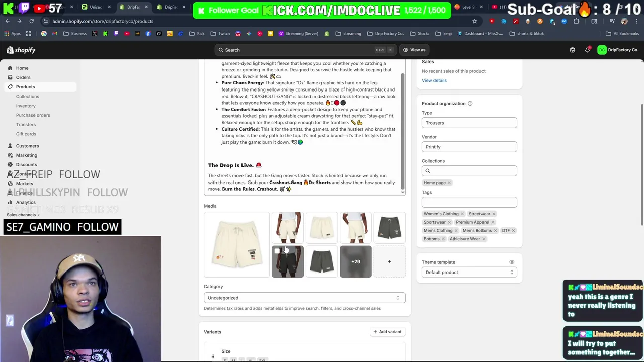Select the large cream shorts main image
The width and height of the screenshot is (644, 362).
[236, 245]
